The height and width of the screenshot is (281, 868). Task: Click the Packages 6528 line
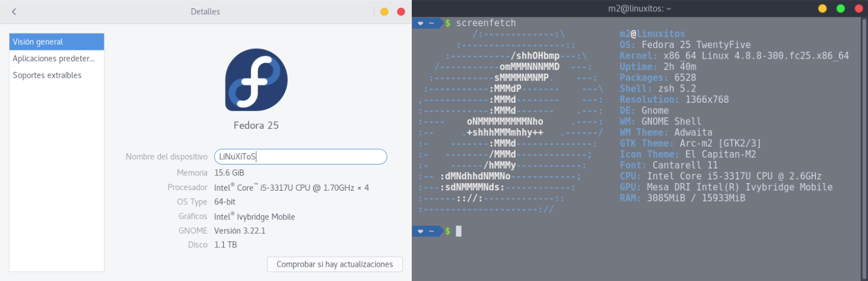point(658,77)
